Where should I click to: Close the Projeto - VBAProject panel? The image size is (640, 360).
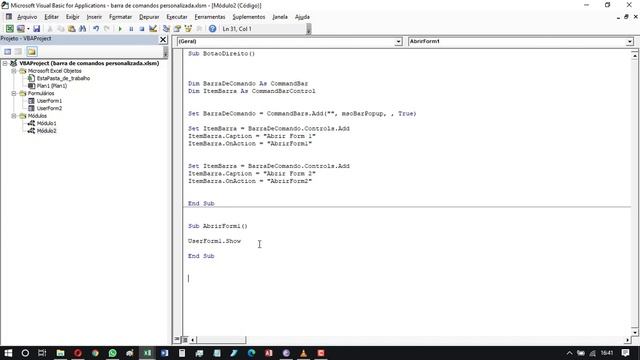(x=163, y=39)
